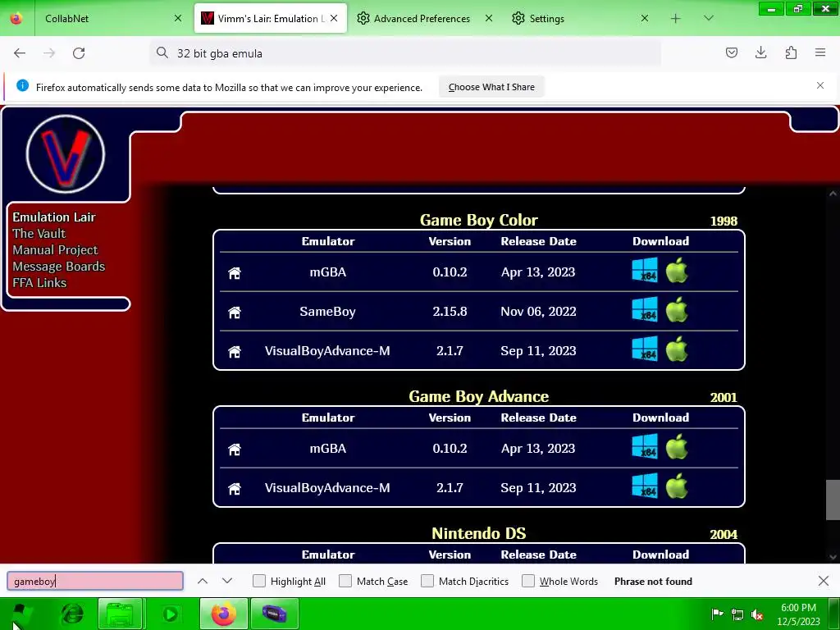Screen dimensions: 840x630
Task: Open Firefox application hamburger menu
Action: tap(820, 52)
